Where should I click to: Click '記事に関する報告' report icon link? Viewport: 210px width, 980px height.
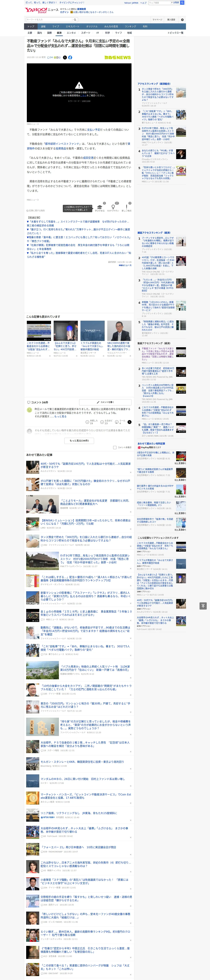(x=35, y=210)
